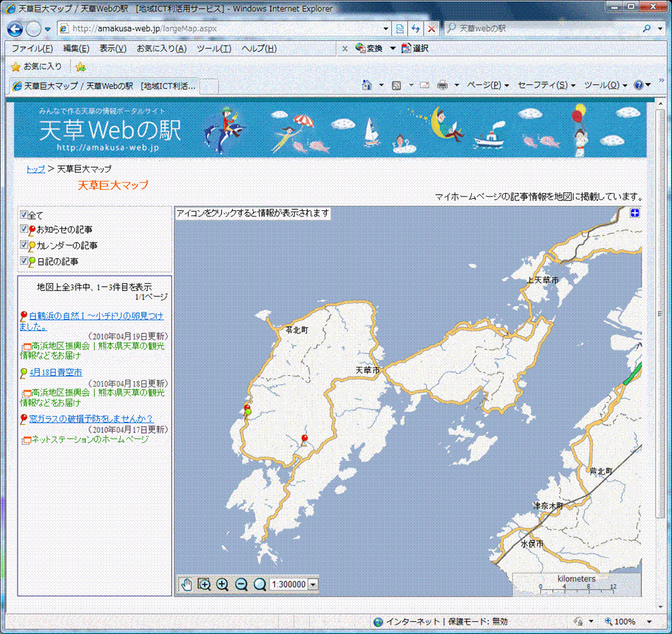Click the インターネット security zone status
Viewport: 672px width, 634px height.
[x=440, y=621]
